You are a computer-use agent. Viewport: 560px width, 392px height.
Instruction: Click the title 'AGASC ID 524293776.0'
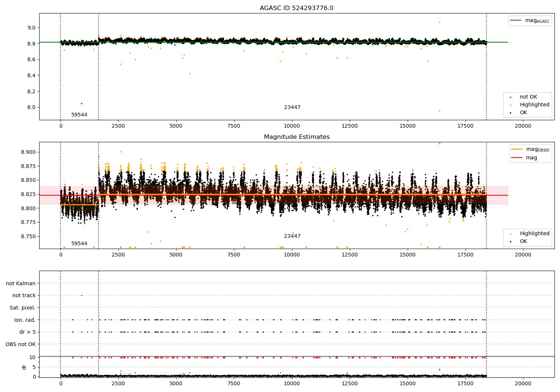point(296,8)
